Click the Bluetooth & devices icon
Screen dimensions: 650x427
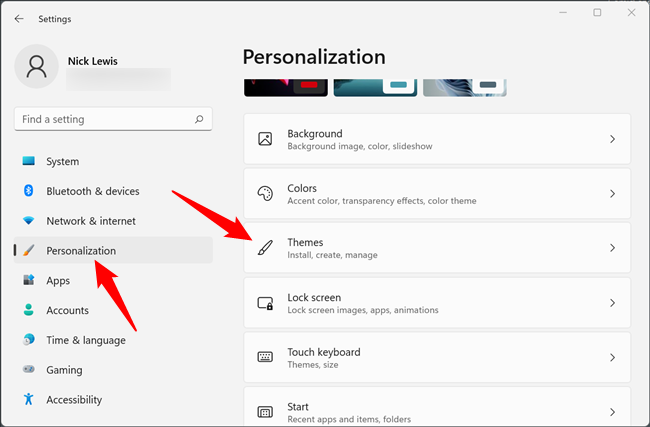(x=28, y=191)
